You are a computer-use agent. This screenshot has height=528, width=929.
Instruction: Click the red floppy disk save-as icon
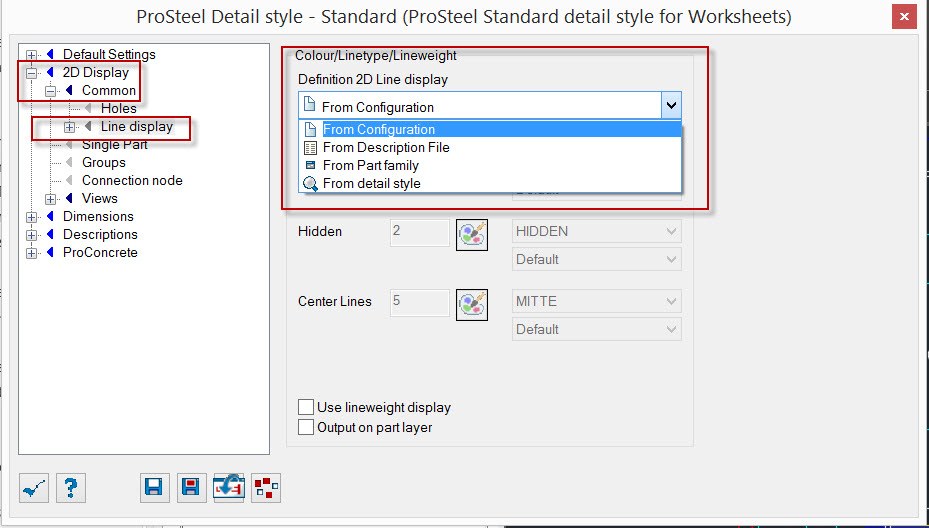tap(191, 488)
